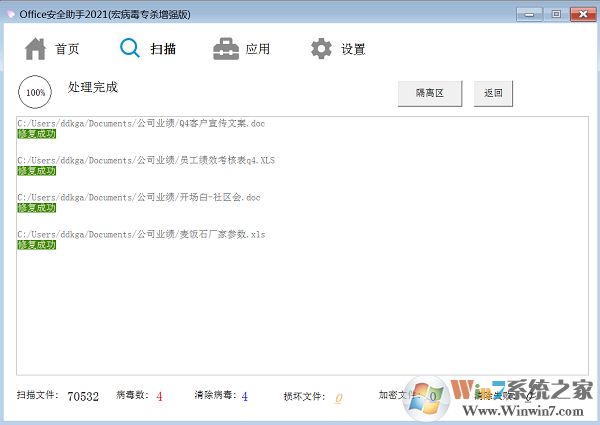This screenshot has height=425, width=600.
Task: Click scanned files count 70532
Action: tap(83, 396)
